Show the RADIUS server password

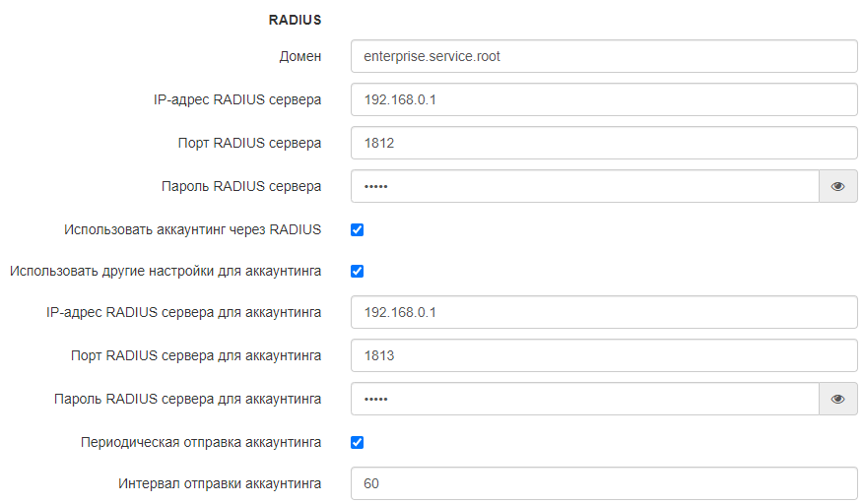pos(837,186)
